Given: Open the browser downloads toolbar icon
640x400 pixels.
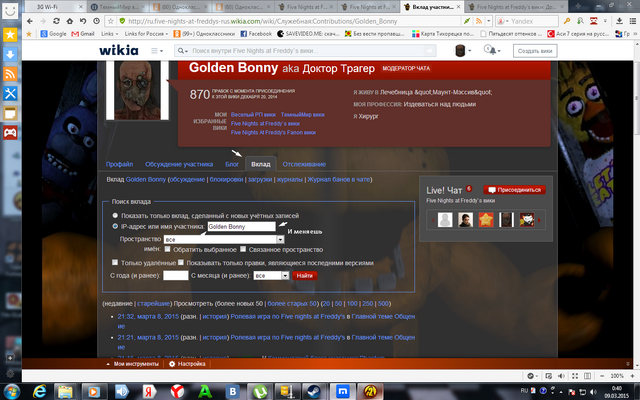Looking at the screenshot, I should tap(619, 21).
